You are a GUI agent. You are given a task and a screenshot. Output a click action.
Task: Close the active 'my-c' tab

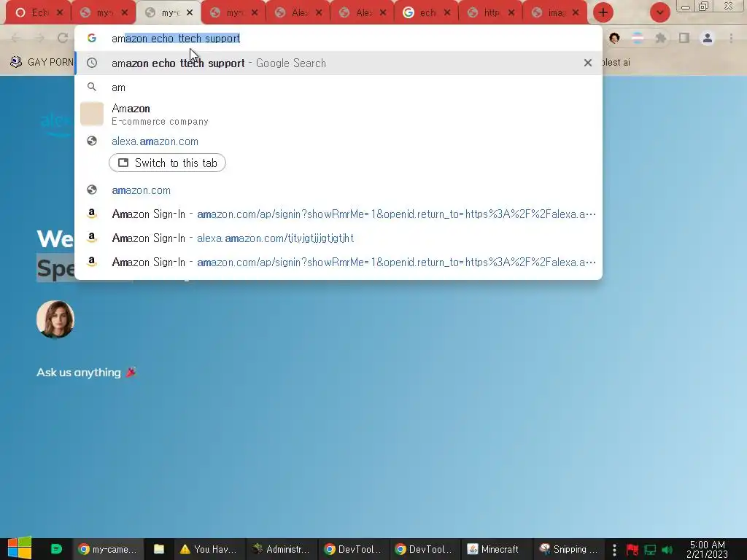tap(190, 13)
